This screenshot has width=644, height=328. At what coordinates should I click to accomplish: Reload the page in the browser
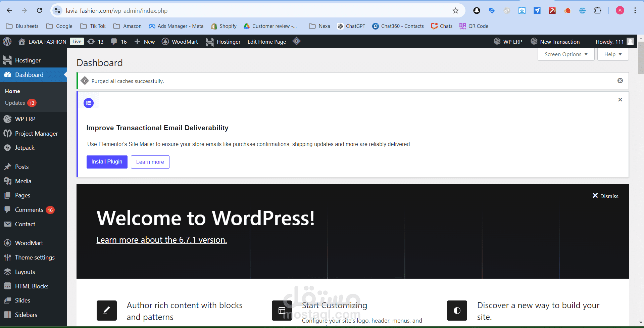39,10
